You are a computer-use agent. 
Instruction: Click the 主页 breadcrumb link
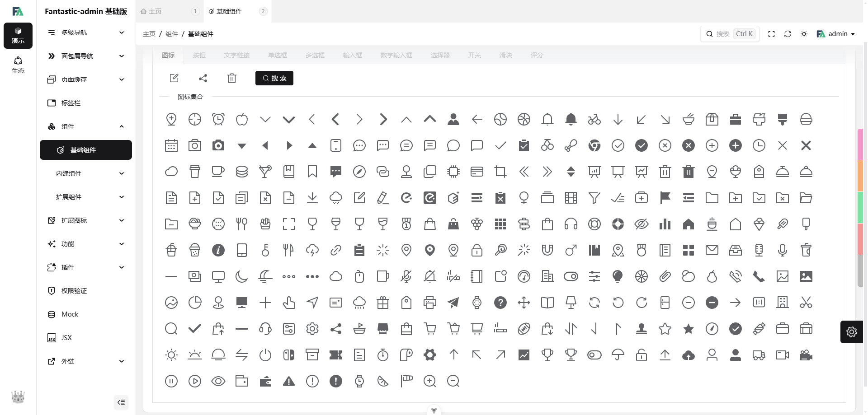click(x=149, y=34)
